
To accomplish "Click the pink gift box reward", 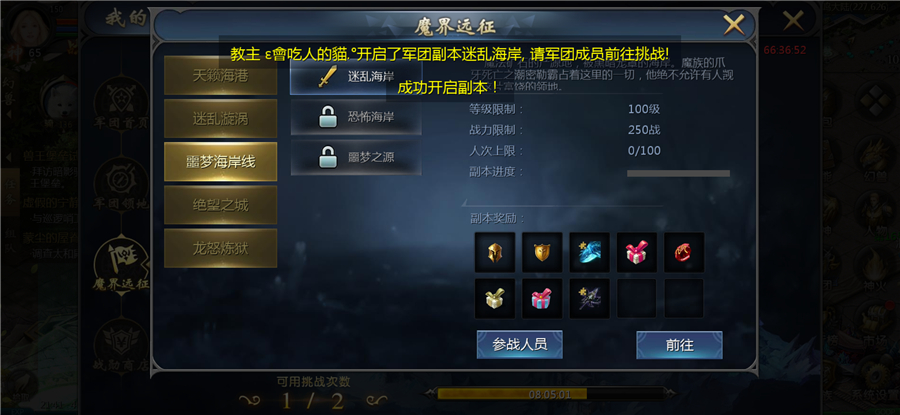I will [542, 298].
